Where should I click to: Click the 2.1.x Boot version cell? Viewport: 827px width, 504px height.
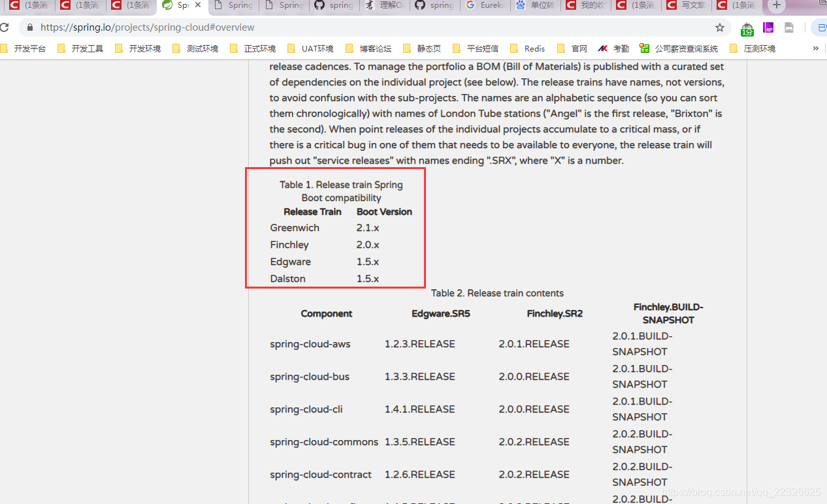368,228
